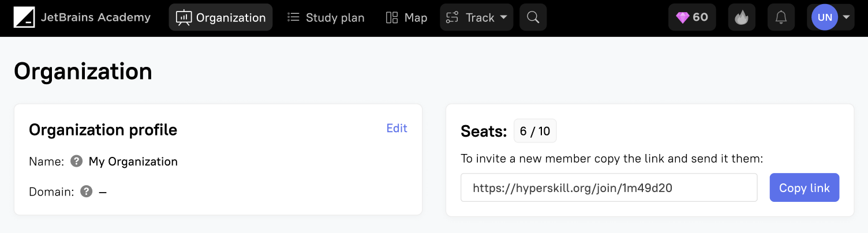
Task: Open the streak flame icon
Action: [x=742, y=18]
